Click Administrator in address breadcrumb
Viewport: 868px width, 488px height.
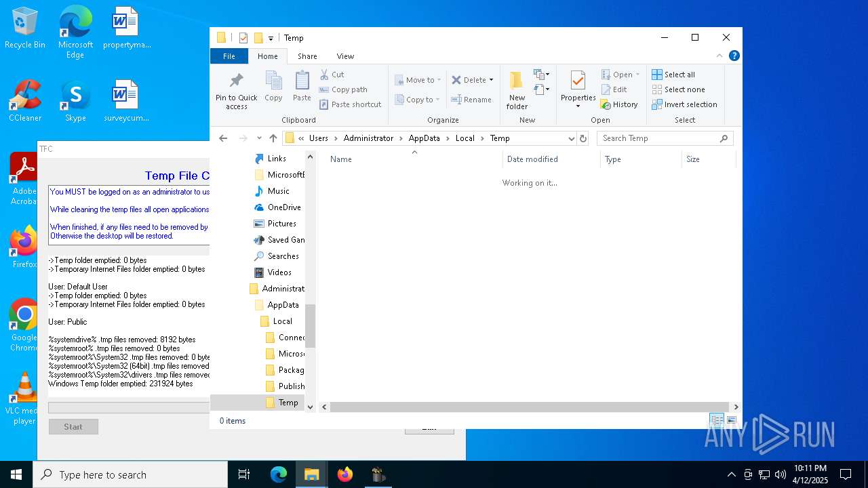coord(368,138)
